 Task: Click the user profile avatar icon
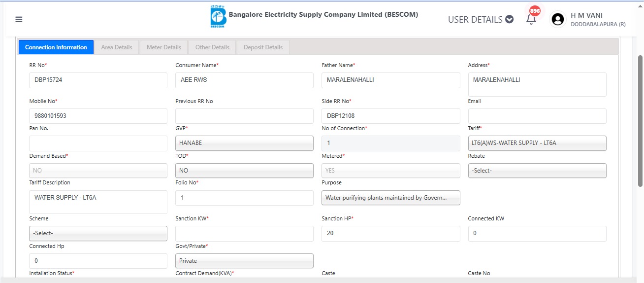[558, 19]
